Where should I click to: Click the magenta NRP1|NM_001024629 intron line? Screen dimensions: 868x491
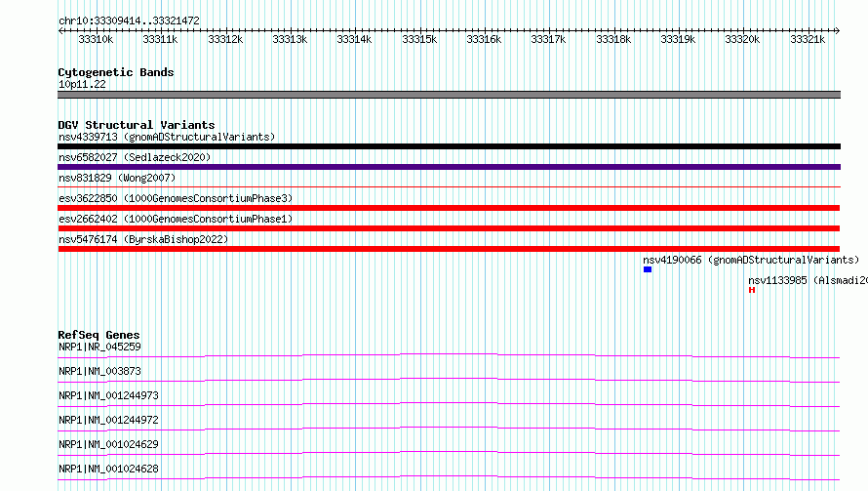449,453
